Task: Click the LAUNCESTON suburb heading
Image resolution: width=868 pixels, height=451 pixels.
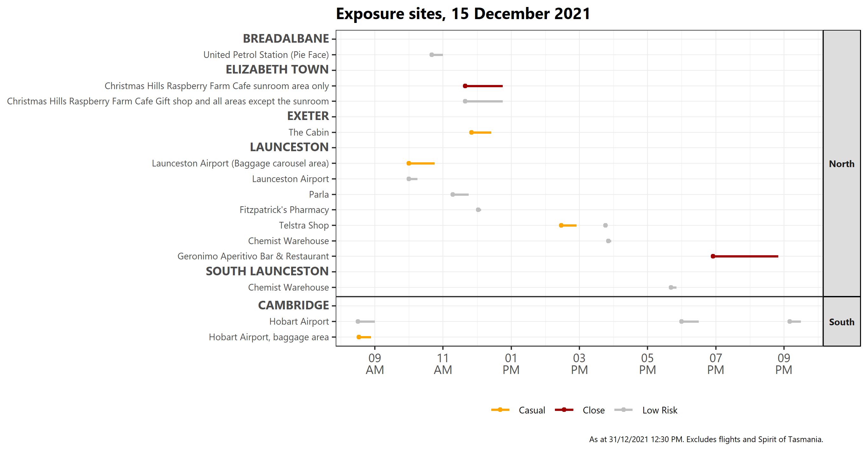Action: (289, 147)
